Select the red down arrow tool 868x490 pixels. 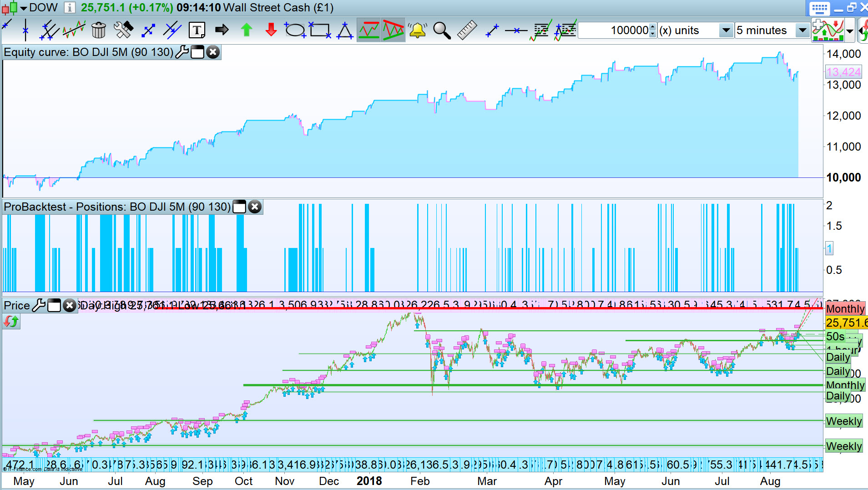(x=271, y=30)
